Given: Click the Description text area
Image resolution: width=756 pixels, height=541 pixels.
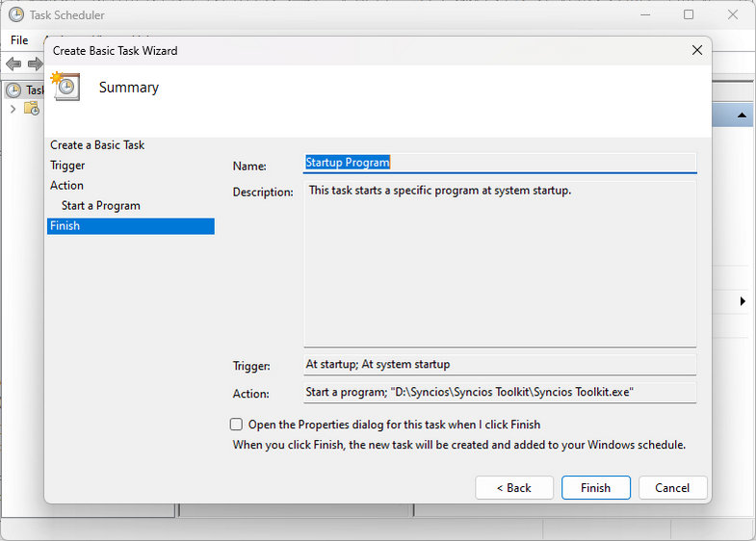Looking at the screenshot, I should [500, 264].
